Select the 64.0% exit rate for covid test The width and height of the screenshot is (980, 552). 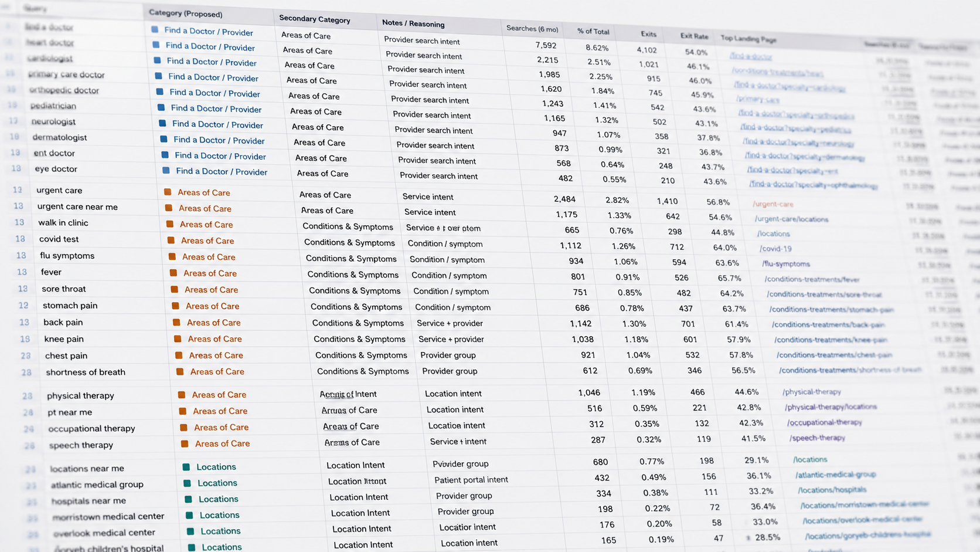tap(725, 248)
